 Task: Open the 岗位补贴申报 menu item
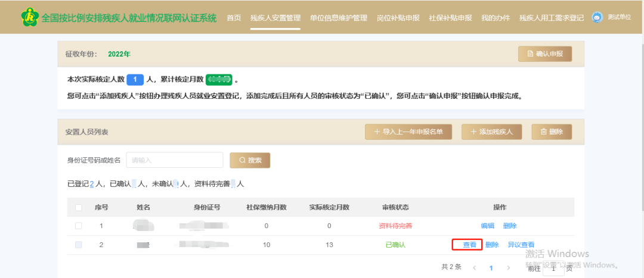[x=398, y=18]
